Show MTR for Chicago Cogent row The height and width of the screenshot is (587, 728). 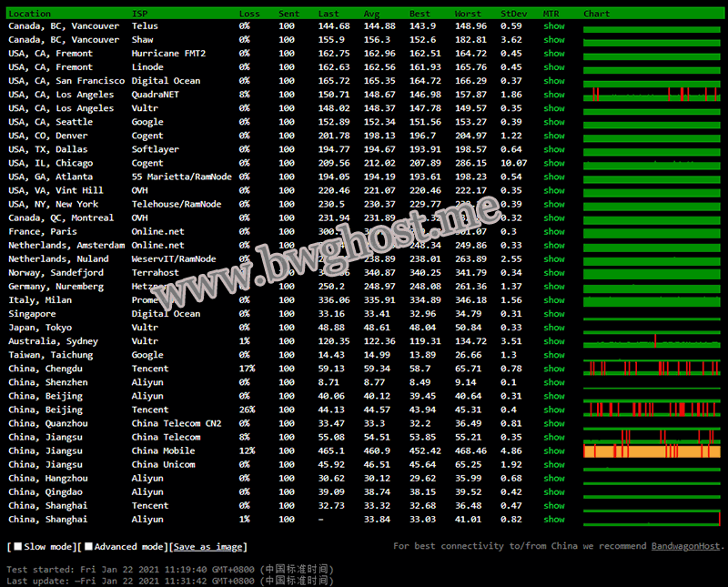click(x=554, y=164)
